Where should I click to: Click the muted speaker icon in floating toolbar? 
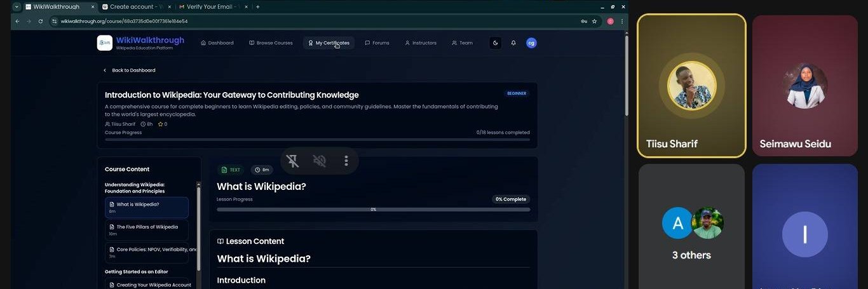(319, 161)
